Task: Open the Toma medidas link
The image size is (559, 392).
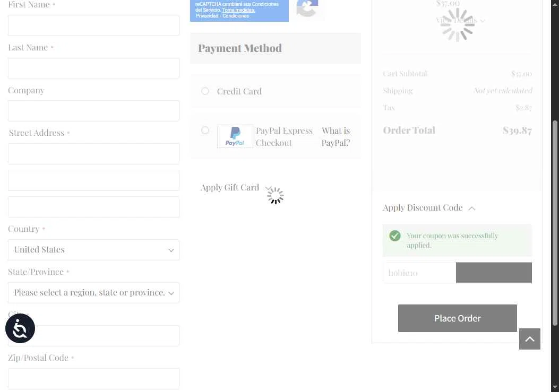Action: (238, 10)
